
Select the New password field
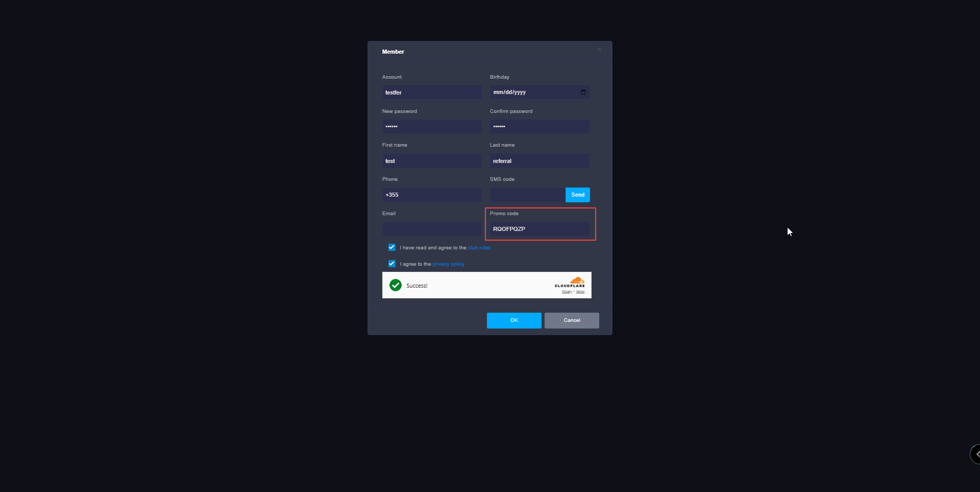(432, 127)
